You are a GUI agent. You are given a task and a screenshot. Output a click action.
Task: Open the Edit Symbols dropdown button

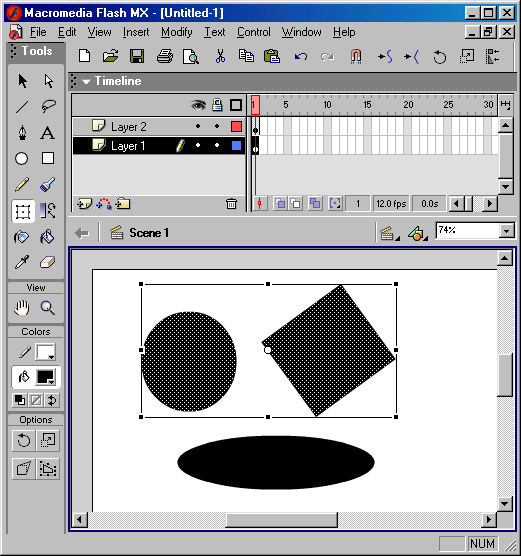[417, 233]
